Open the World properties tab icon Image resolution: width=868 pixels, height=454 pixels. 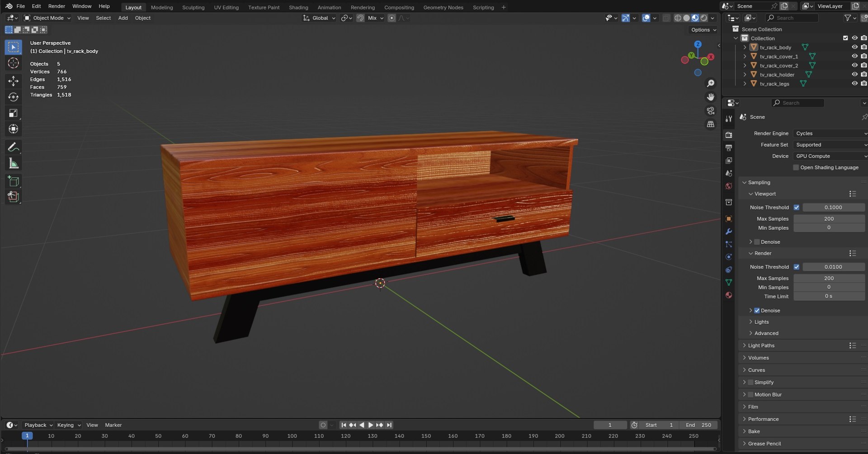pos(729,186)
